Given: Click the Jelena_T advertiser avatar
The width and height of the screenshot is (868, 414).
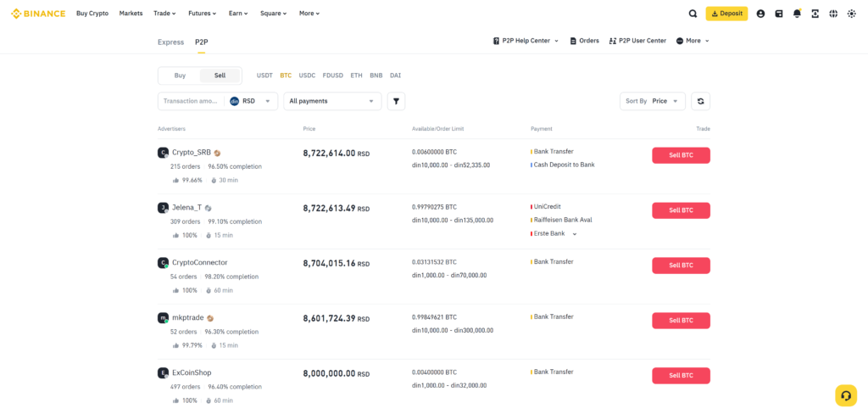Looking at the screenshot, I should [163, 208].
